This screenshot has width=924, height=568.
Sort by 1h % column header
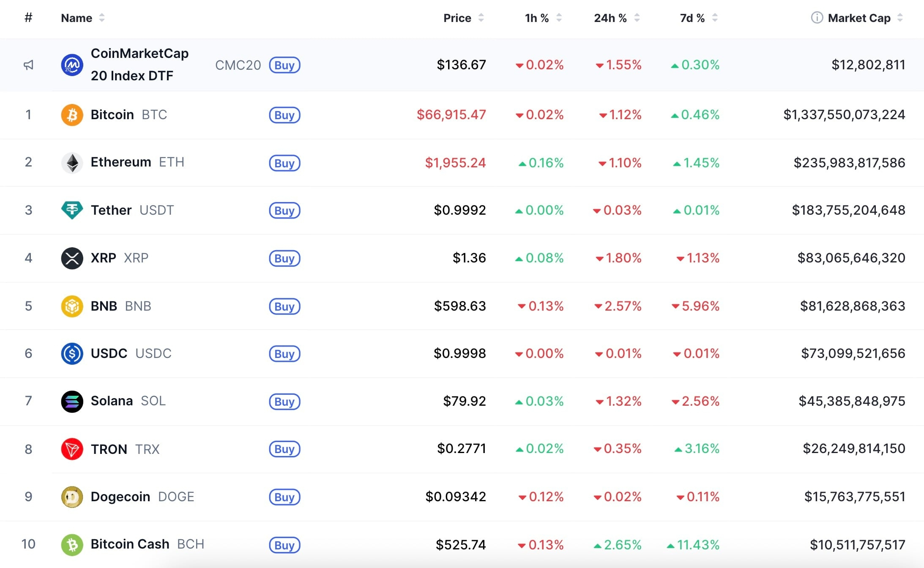point(536,18)
